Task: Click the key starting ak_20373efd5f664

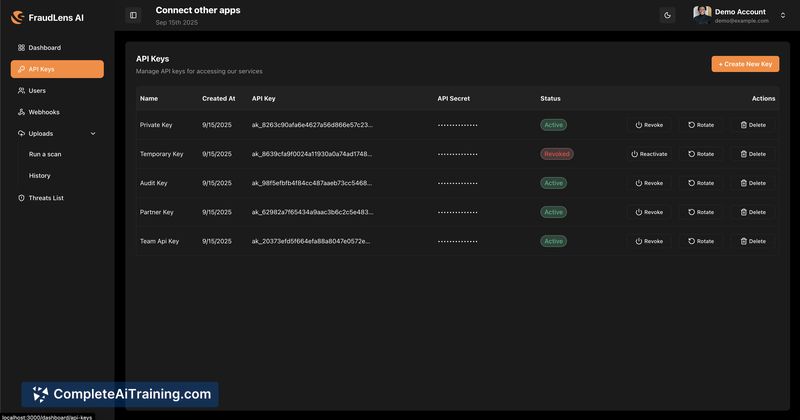Action: tap(311, 241)
